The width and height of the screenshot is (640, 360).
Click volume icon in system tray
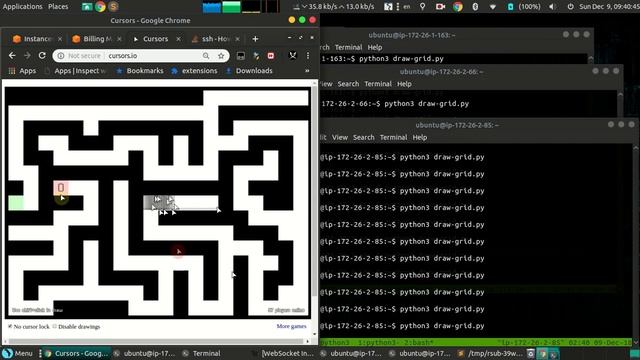[x=552, y=7]
